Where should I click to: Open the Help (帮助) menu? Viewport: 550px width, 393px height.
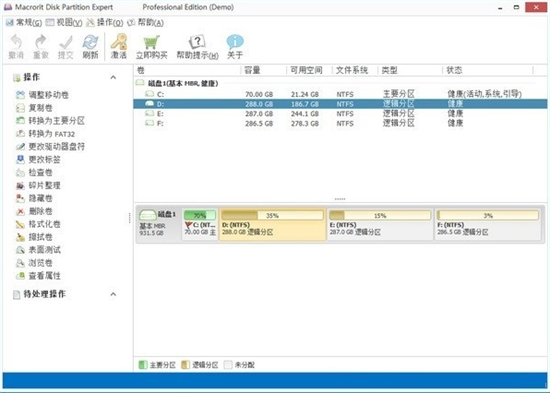click(146, 23)
